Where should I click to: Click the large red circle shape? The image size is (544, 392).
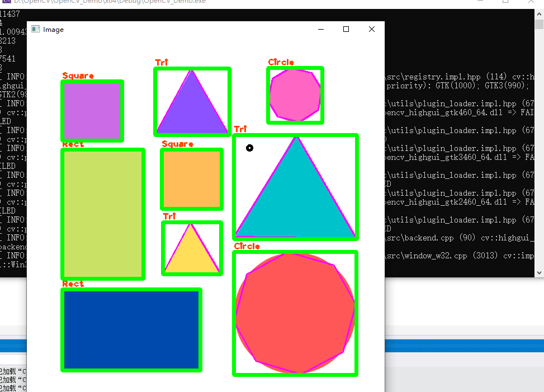click(295, 313)
